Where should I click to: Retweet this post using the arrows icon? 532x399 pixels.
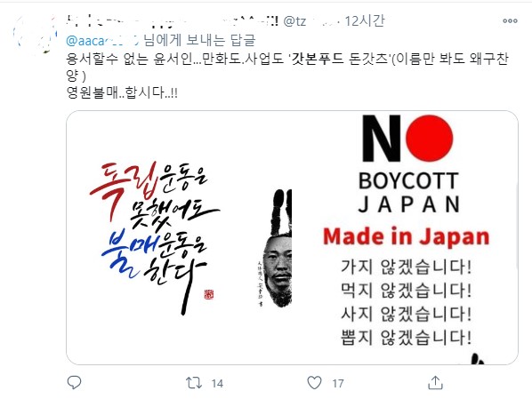pos(194,383)
